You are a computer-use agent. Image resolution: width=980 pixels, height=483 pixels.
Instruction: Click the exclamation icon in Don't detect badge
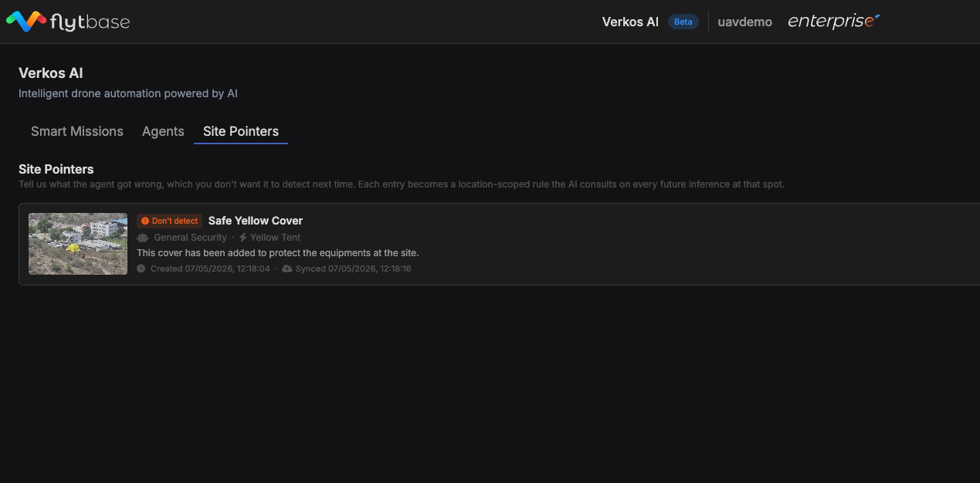click(145, 221)
